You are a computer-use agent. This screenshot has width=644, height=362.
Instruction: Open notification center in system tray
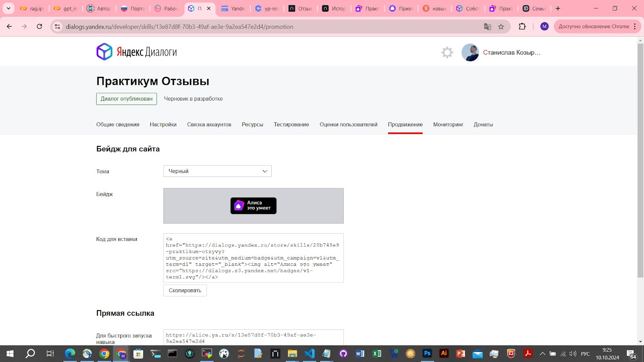pyautogui.click(x=632, y=354)
